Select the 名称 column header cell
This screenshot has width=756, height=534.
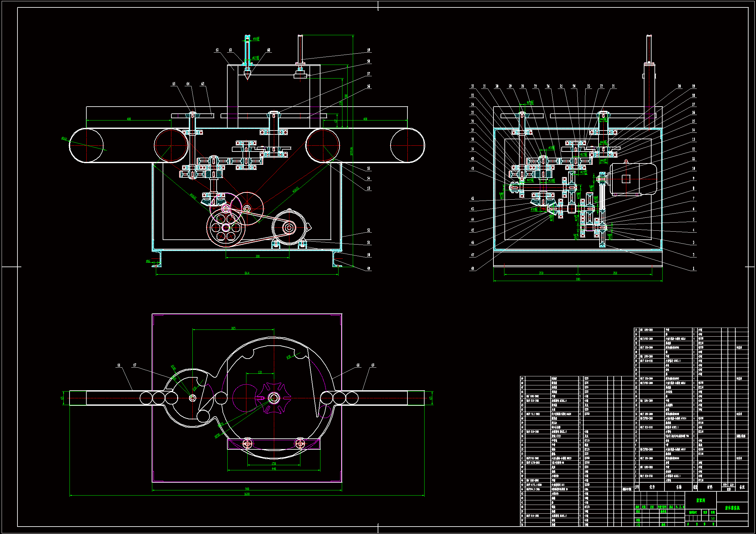tap(679, 487)
